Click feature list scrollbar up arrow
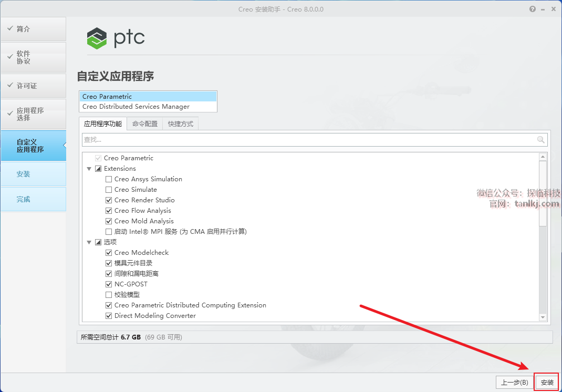Viewport: 562px width, 392px height. [543, 157]
